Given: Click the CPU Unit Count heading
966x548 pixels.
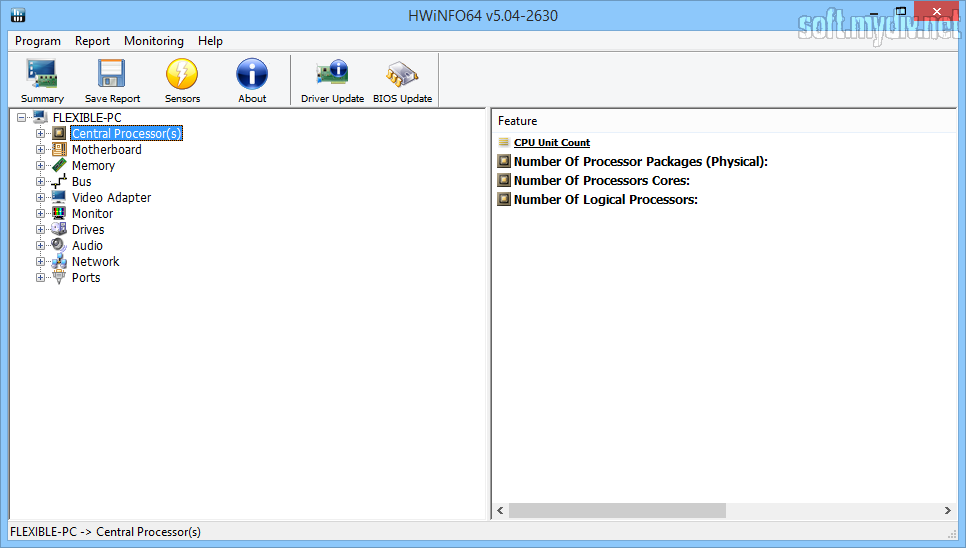Looking at the screenshot, I should (552, 142).
